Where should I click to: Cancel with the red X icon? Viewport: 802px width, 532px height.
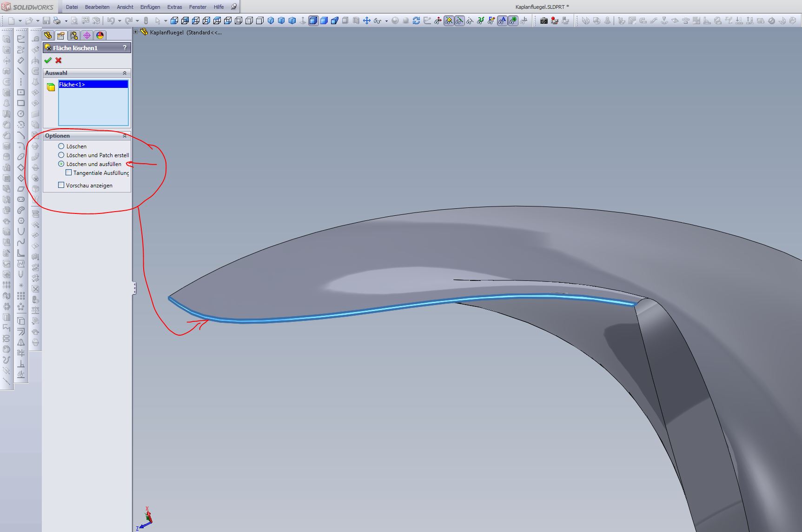tap(58, 60)
